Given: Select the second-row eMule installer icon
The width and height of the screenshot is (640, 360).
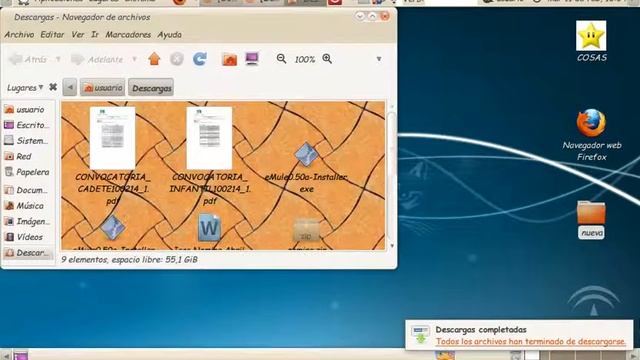Looking at the screenshot, I should coord(113,227).
